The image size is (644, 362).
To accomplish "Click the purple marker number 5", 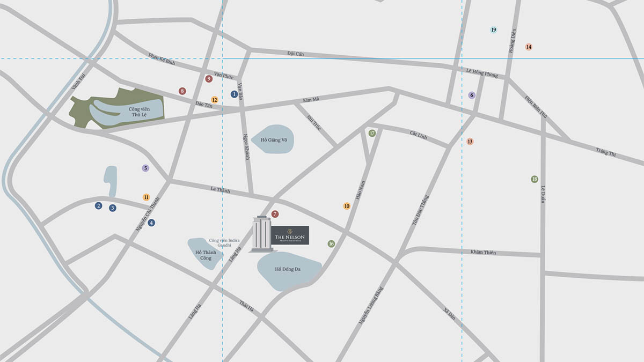I will point(145,168).
